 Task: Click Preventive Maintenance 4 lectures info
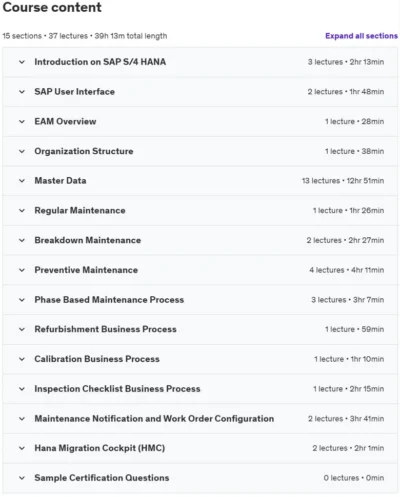(x=347, y=270)
